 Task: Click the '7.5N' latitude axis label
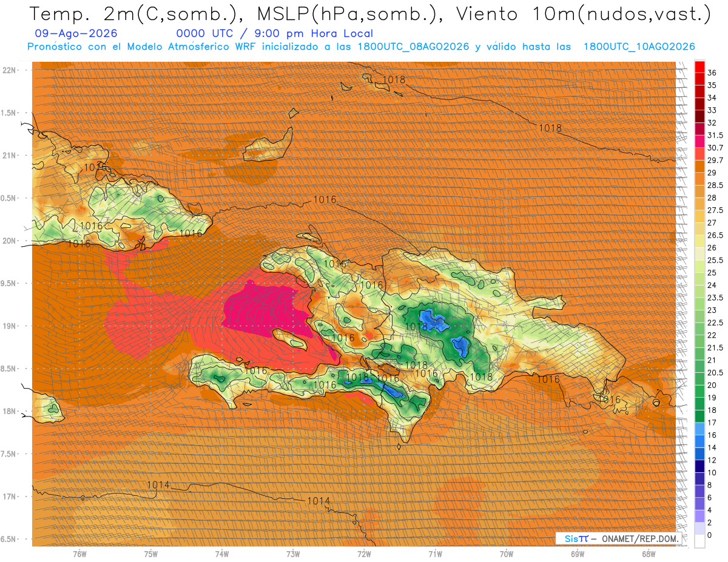click(x=9, y=454)
